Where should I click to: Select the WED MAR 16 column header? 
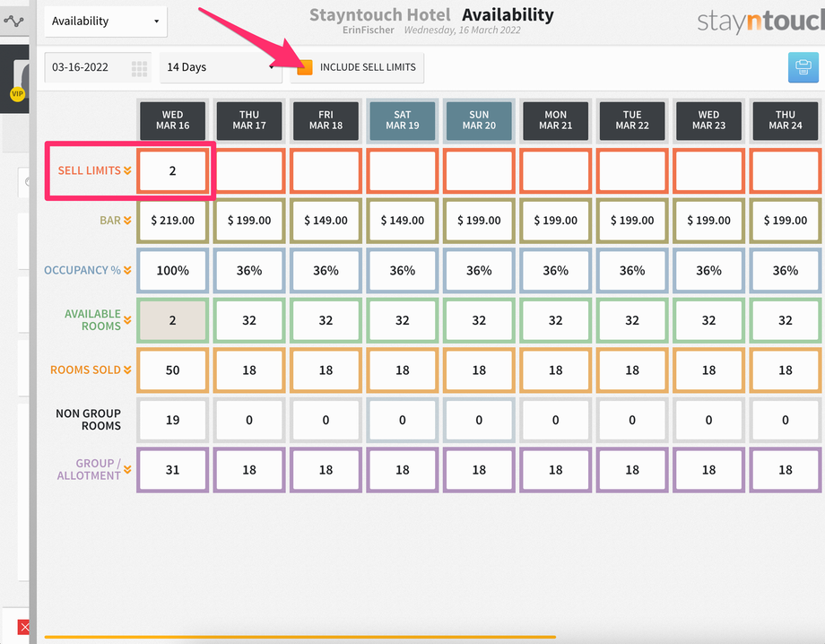coord(172,120)
